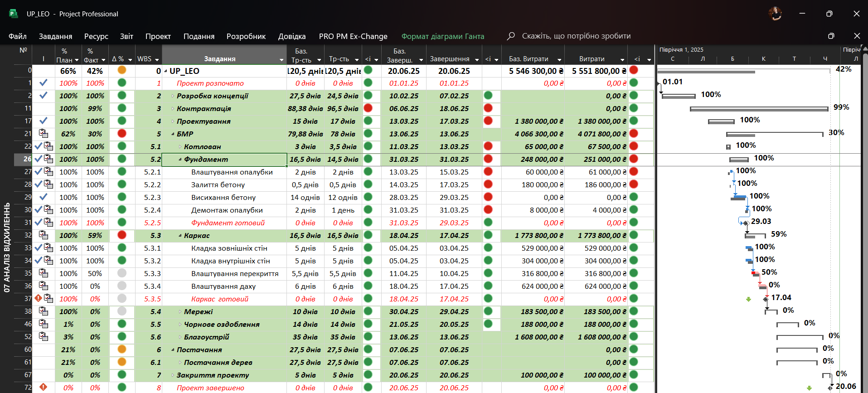Click the Tell me what to do search field
The height and width of the screenshot is (393, 868).
[x=576, y=36]
